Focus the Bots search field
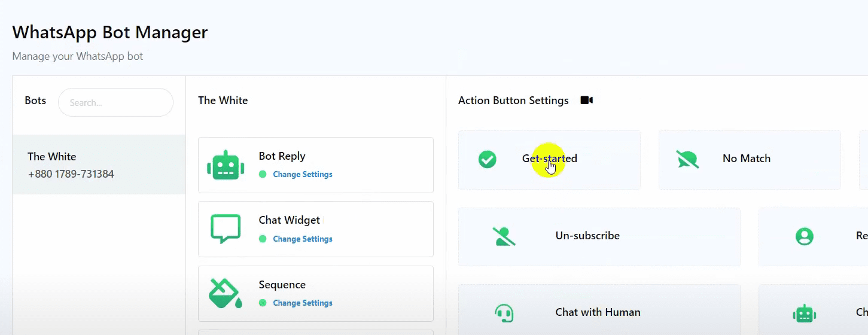This screenshot has height=335, width=868. coord(115,102)
